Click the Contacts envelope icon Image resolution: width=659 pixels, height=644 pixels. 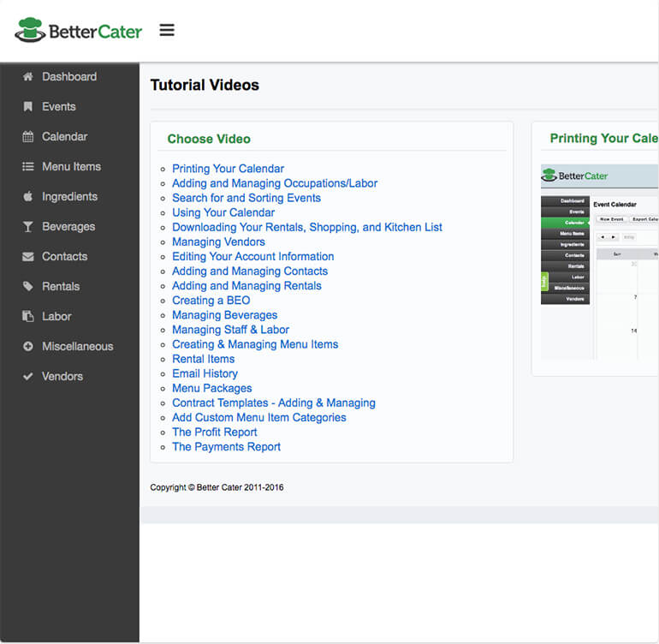tap(27, 257)
